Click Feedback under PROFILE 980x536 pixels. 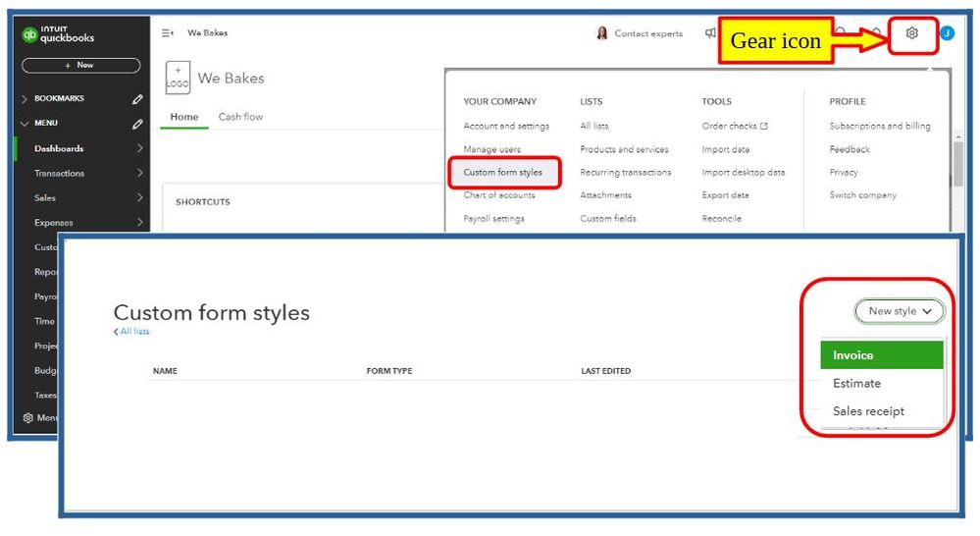click(850, 149)
